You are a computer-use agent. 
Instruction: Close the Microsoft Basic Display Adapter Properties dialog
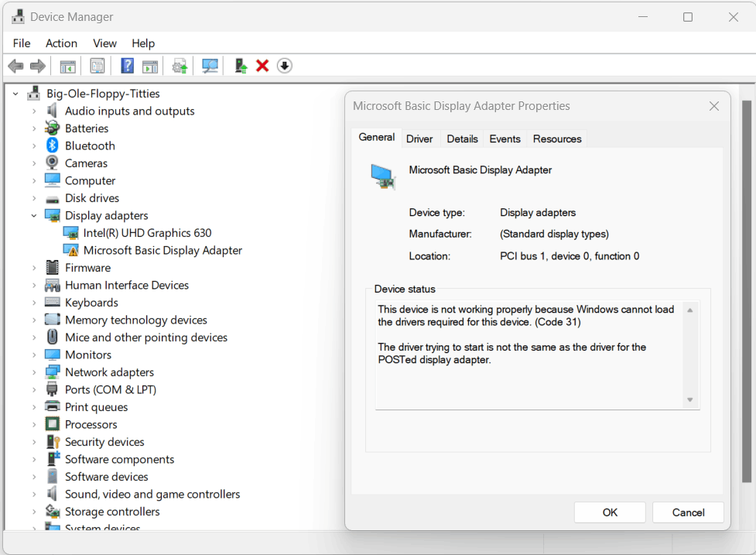pos(714,106)
